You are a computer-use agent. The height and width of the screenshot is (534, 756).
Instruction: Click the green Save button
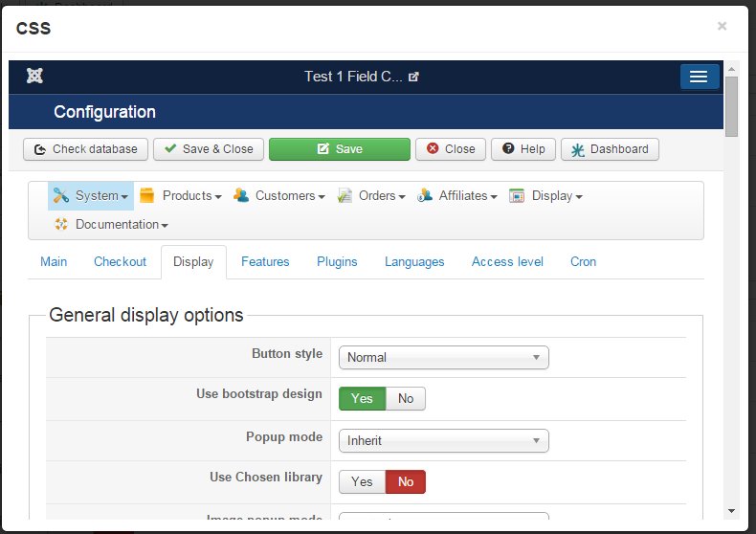point(340,149)
